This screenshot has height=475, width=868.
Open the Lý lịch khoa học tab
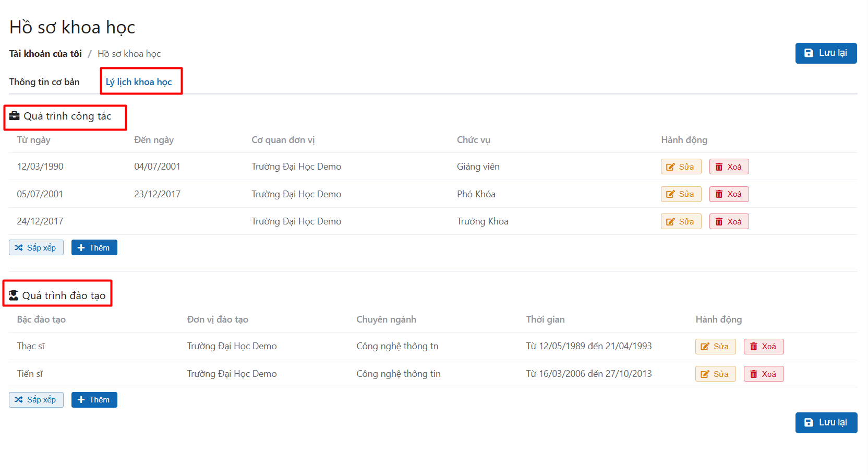point(139,82)
